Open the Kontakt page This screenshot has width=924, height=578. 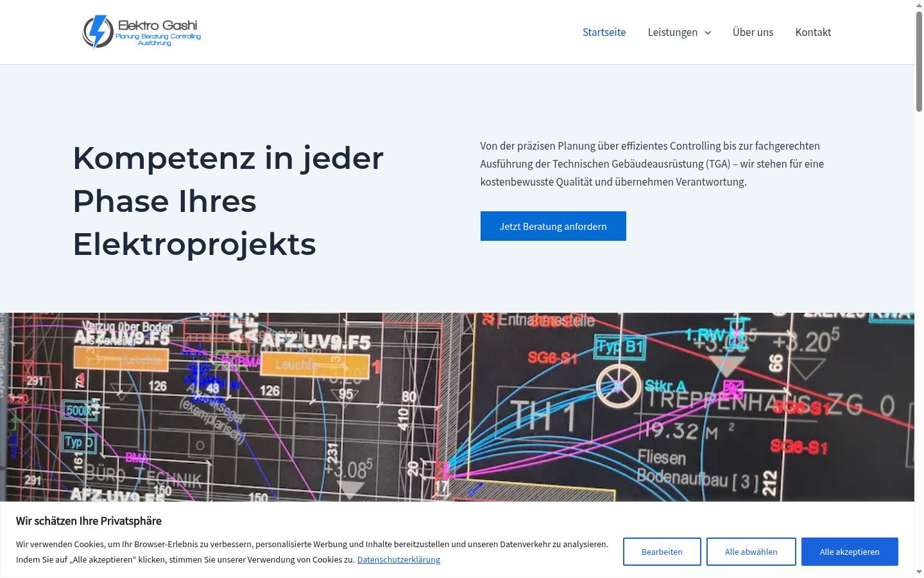click(813, 32)
